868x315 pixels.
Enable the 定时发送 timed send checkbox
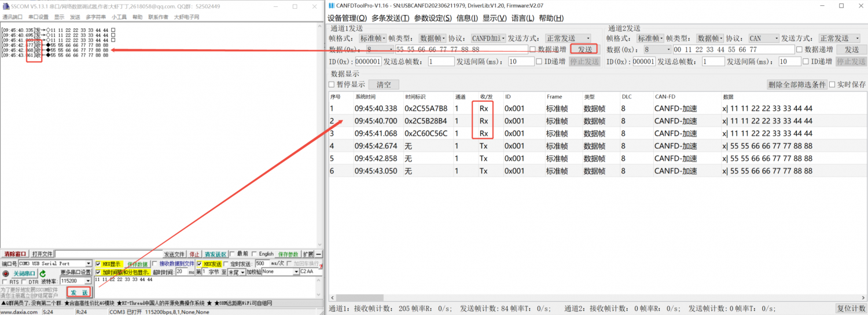click(x=226, y=264)
